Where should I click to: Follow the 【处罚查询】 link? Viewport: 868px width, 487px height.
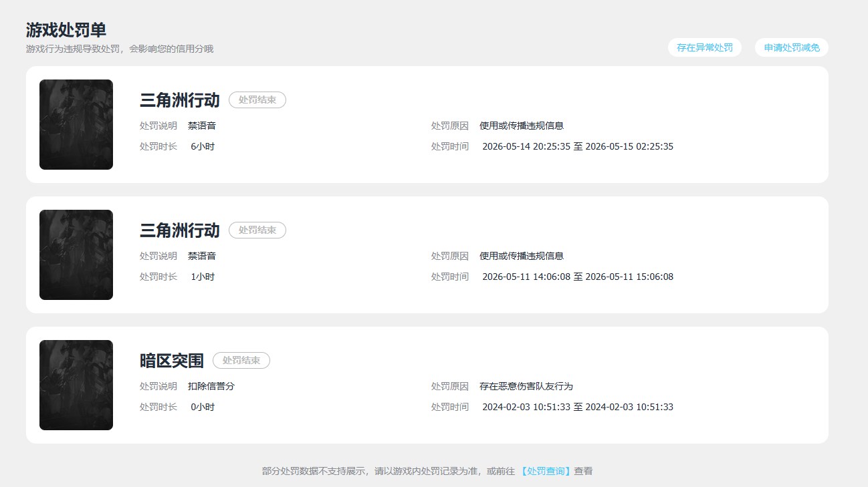pyautogui.click(x=545, y=471)
